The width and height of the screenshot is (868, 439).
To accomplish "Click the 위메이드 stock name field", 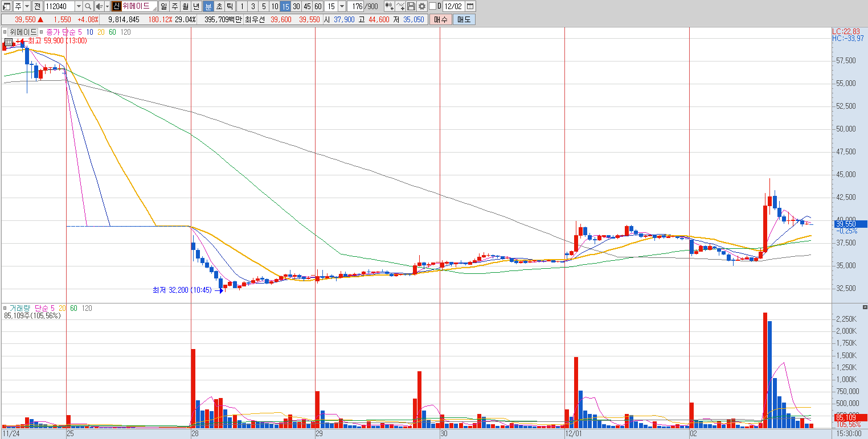I will (139, 6).
